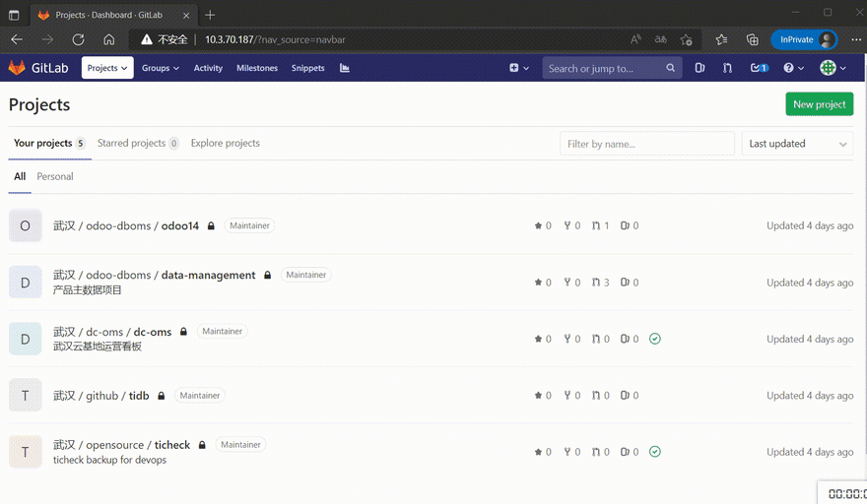
Task: Open the Merge requests navbar icon
Action: click(727, 68)
